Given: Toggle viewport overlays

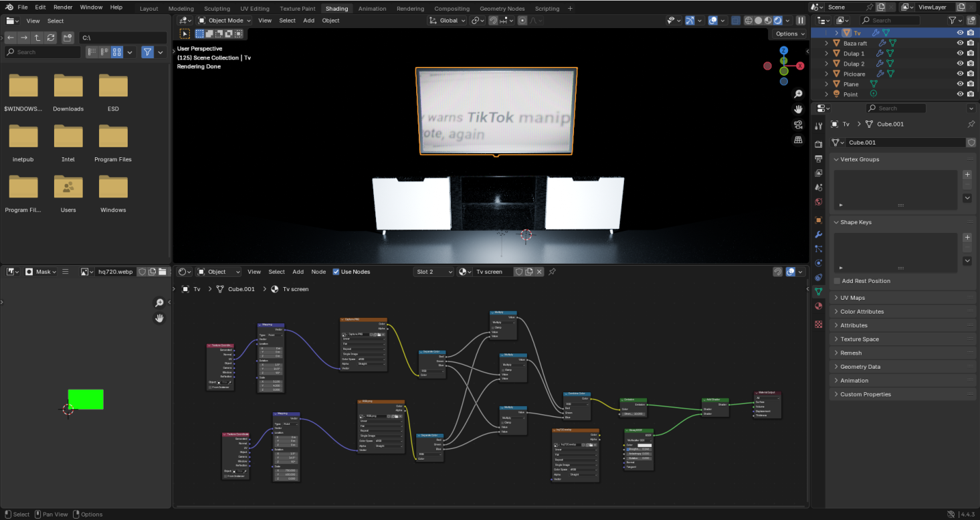Looking at the screenshot, I should click(713, 20).
